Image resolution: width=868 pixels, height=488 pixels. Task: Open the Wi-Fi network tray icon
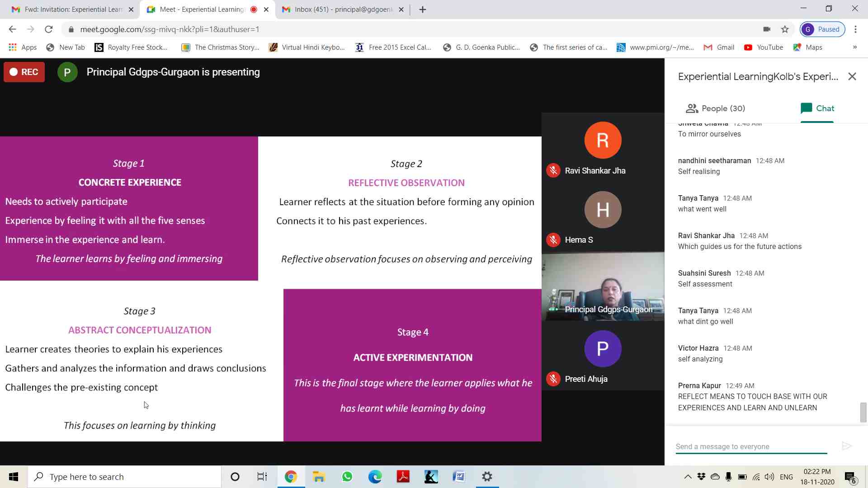[x=756, y=477]
